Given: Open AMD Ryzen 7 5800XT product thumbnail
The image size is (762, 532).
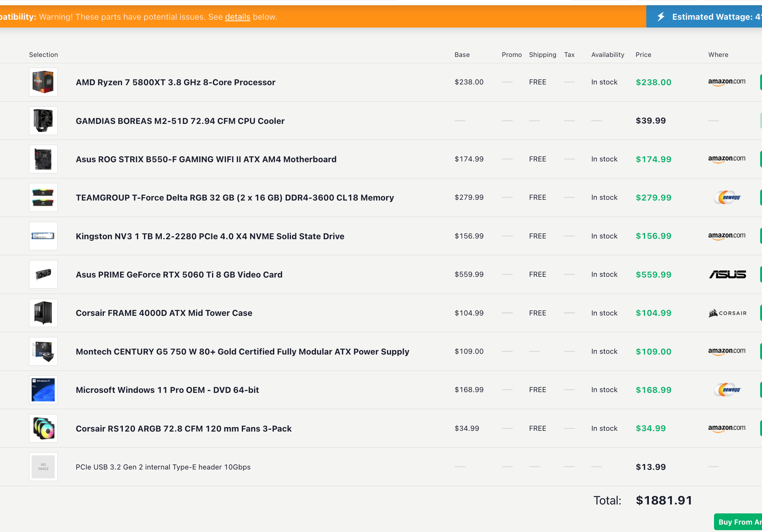Looking at the screenshot, I should point(44,82).
